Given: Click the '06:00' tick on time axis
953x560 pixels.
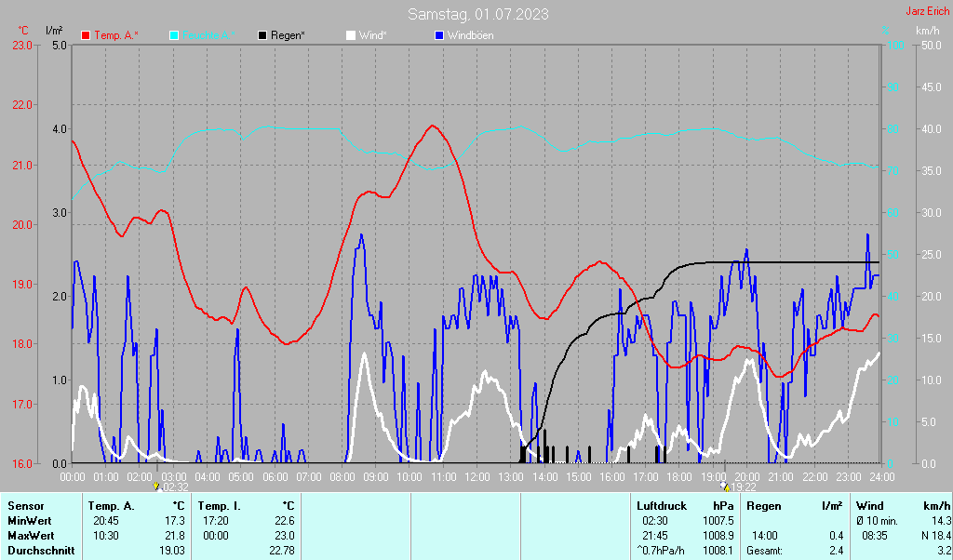Looking at the screenshot, I should (275, 477).
